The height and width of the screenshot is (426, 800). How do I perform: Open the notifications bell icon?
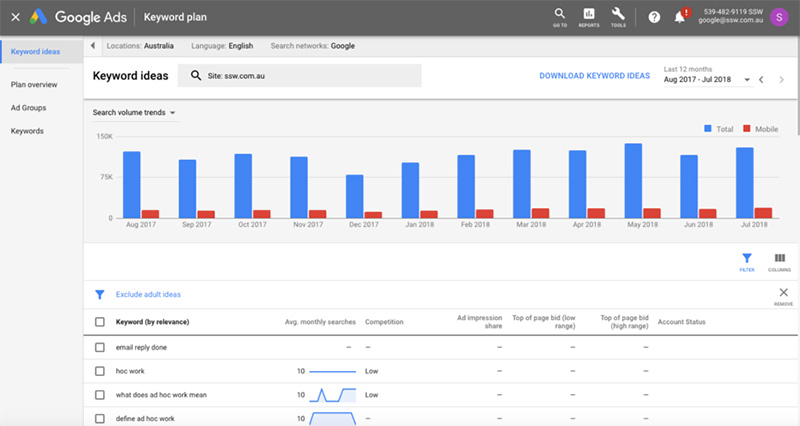tap(680, 17)
